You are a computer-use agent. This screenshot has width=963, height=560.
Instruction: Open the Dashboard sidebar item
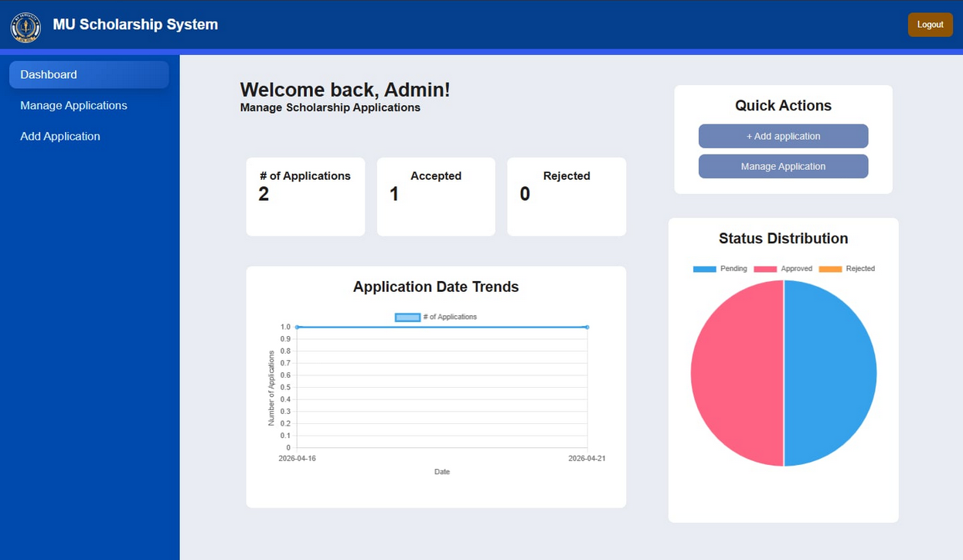pos(89,75)
